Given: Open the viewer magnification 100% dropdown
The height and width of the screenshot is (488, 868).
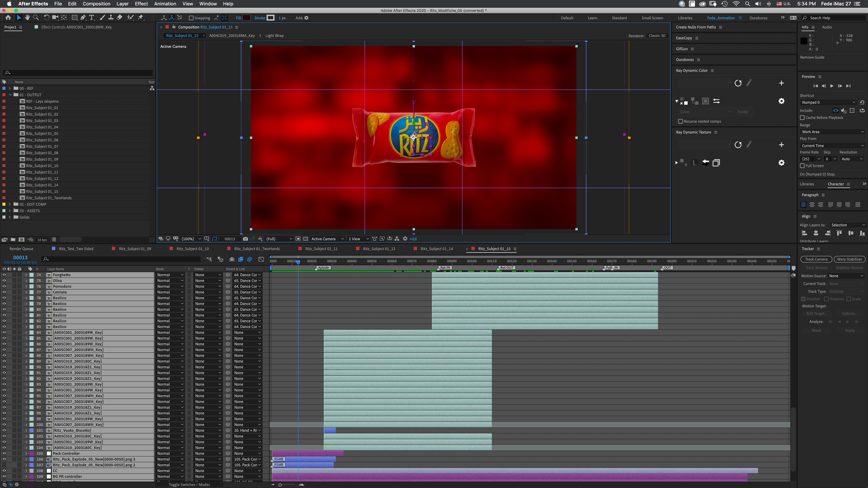Looking at the screenshot, I should pos(191,239).
